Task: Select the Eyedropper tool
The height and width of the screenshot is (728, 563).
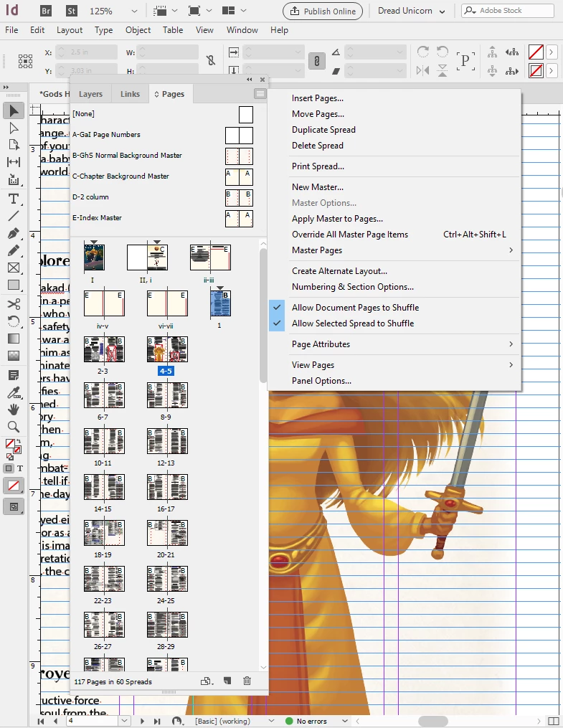Action: point(14,393)
